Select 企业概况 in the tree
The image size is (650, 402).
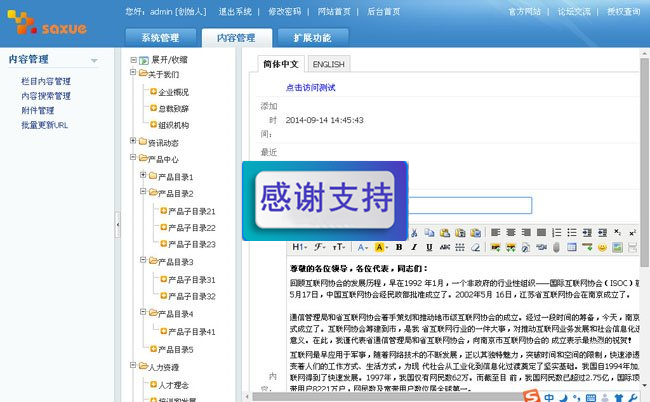(173, 92)
